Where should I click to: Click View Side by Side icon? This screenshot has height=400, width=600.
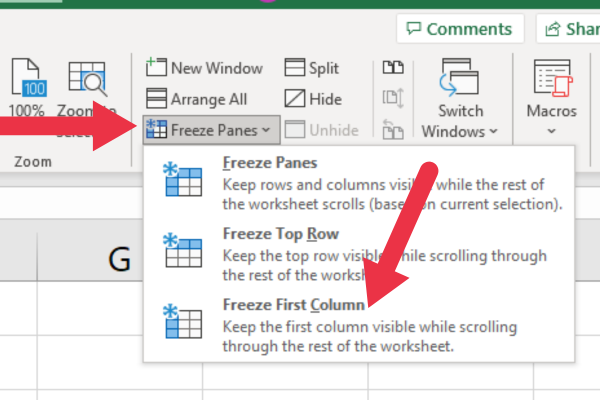click(x=393, y=67)
